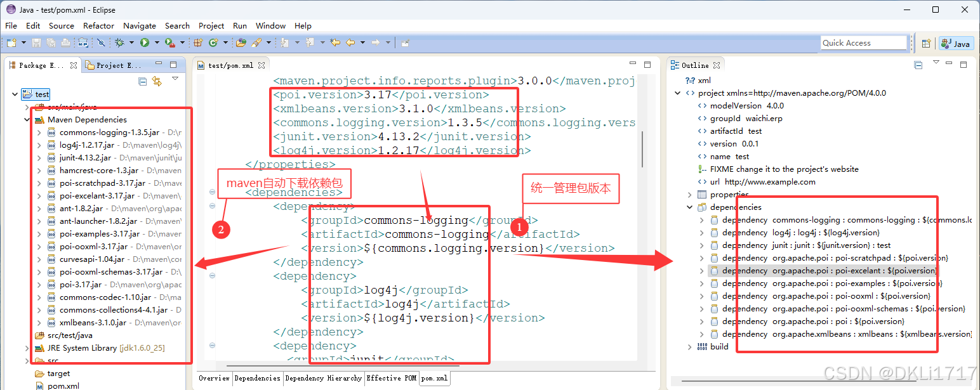Click the Debug bug icon
Image resolution: width=980 pixels, height=390 pixels.
pyautogui.click(x=119, y=42)
